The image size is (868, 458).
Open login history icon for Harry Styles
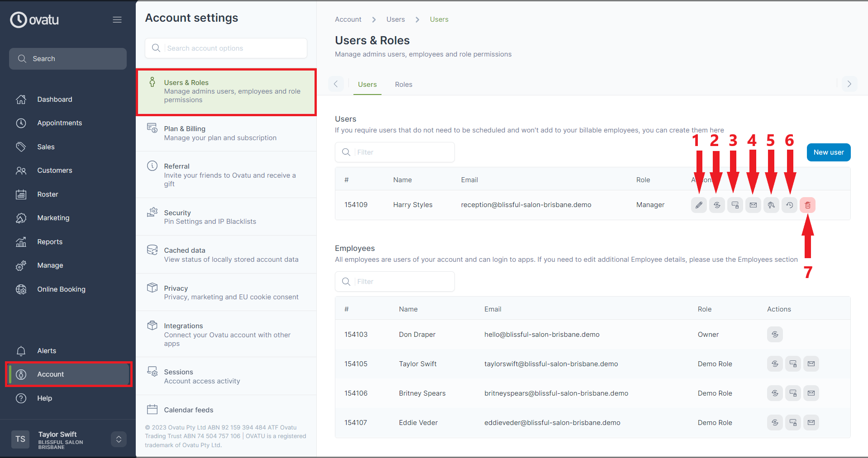[x=789, y=205]
